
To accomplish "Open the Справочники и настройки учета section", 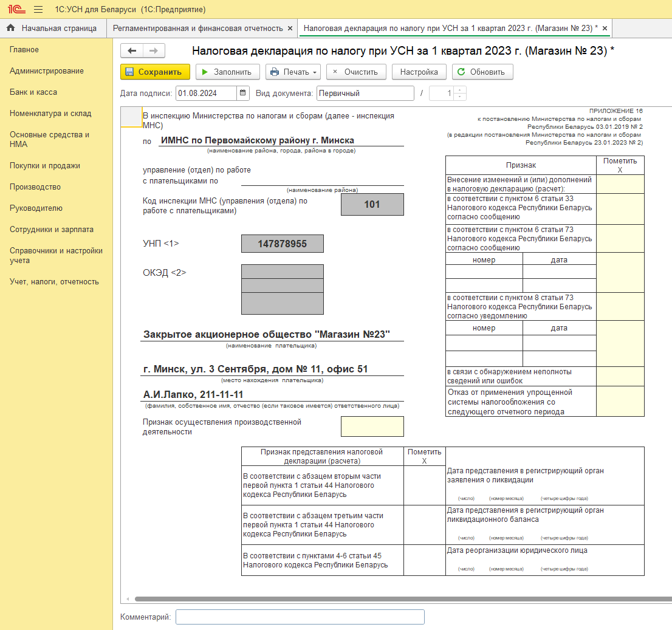I will coord(56,255).
